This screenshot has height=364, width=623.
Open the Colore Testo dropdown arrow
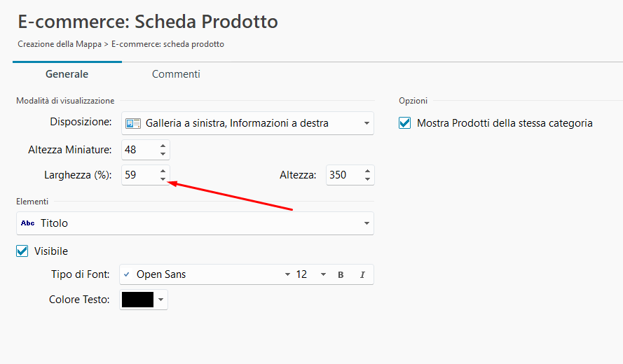(x=161, y=300)
